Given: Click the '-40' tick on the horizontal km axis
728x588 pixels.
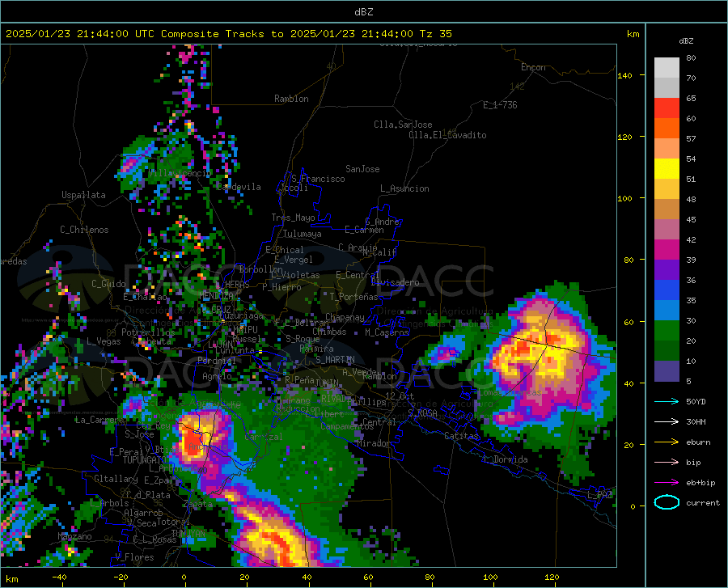Looking at the screenshot, I should tap(59, 577).
